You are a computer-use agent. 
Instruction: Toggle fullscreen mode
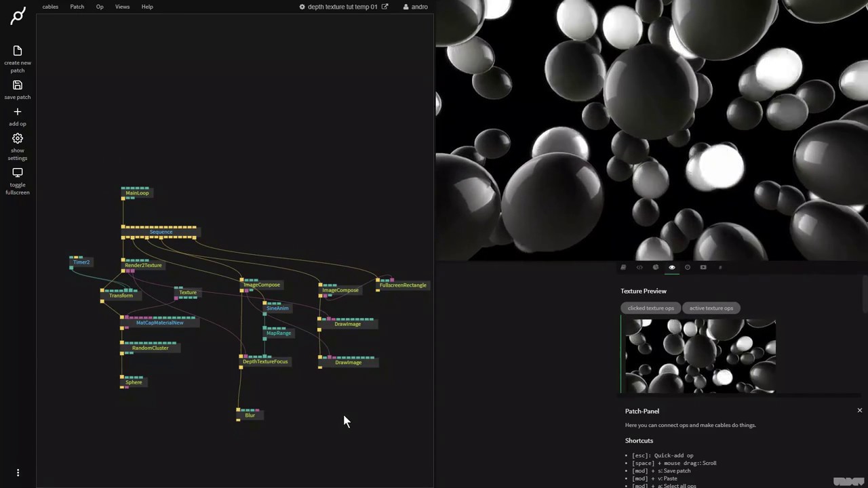18,181
